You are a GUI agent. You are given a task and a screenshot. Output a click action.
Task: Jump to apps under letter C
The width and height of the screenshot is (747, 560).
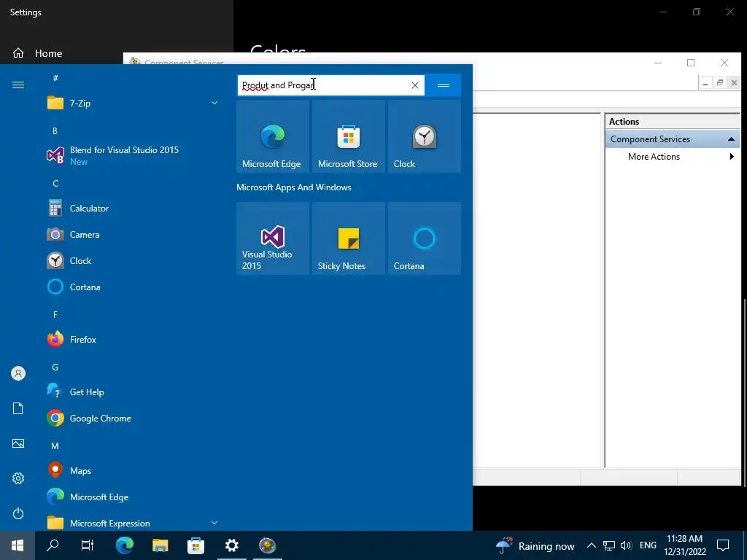point(55,183)
